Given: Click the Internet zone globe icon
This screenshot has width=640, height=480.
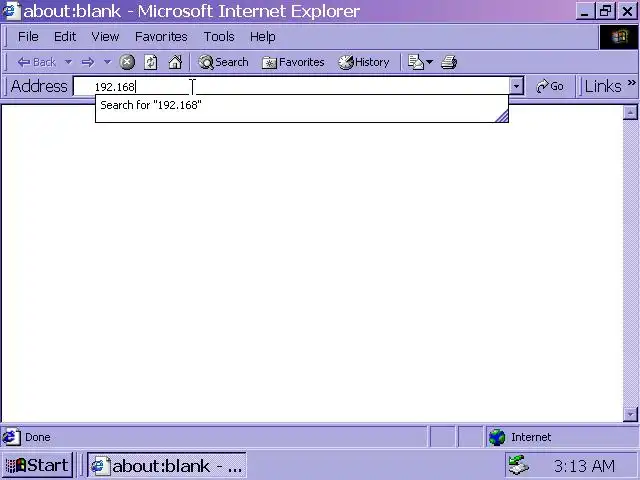Looking at the screenshot, I should (497, 437).
